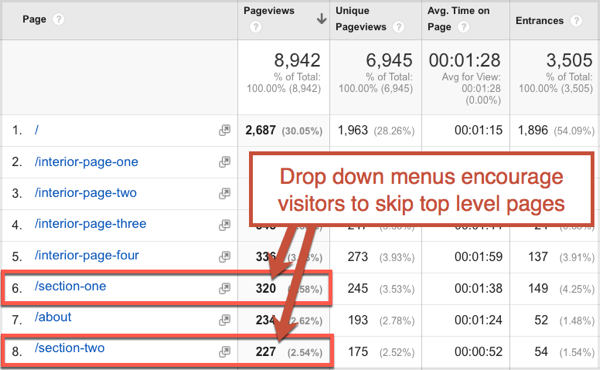
Task: Sort by the Unique Pageviews column header
Action: (361, 19)
